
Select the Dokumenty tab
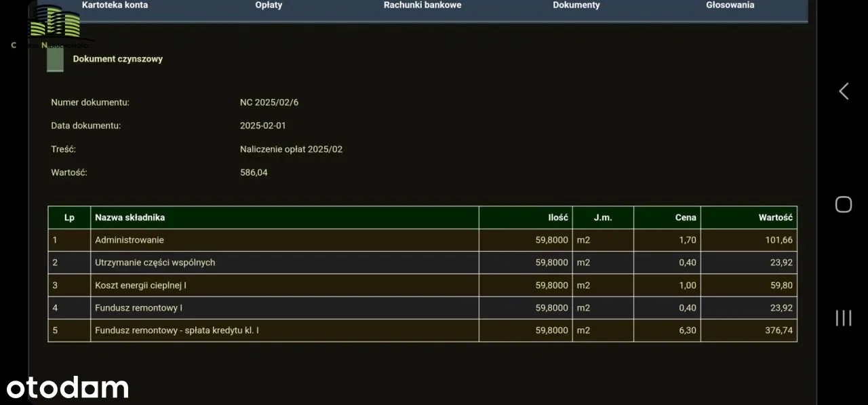point(576,5)
